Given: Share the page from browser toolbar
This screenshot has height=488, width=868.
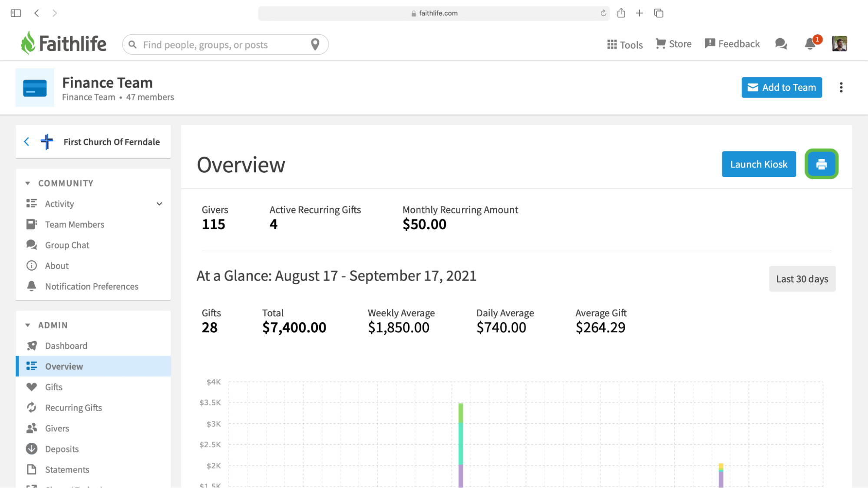Looking at the screenshot, I should coord(621,13).
